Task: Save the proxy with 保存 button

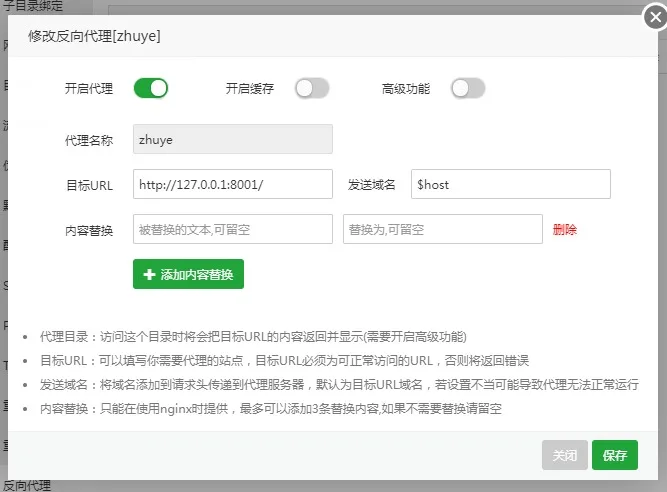Action: (x=615, y=455)
